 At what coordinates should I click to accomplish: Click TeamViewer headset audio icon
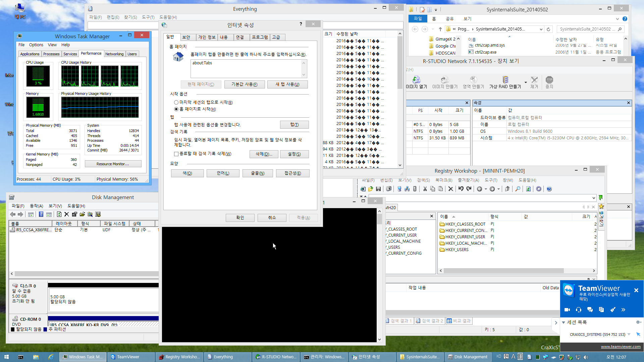579,310
